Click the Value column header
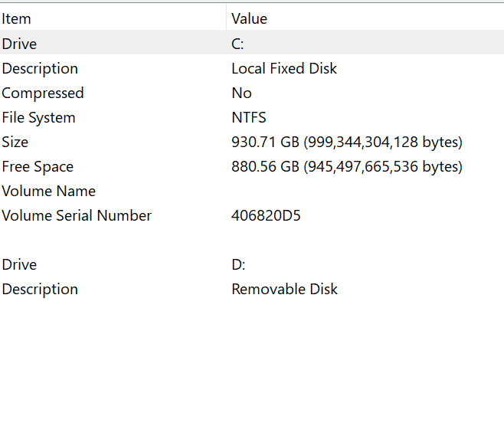The image size is (504, 426). (249, 19)
